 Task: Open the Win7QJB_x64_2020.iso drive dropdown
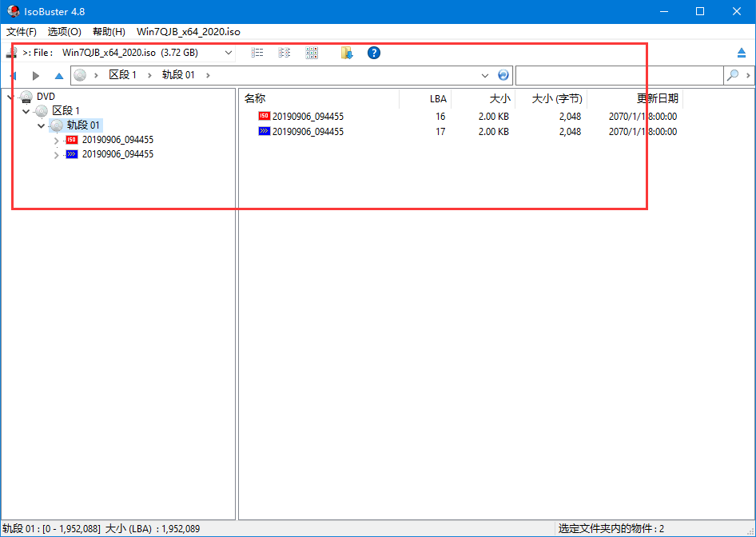229,53
